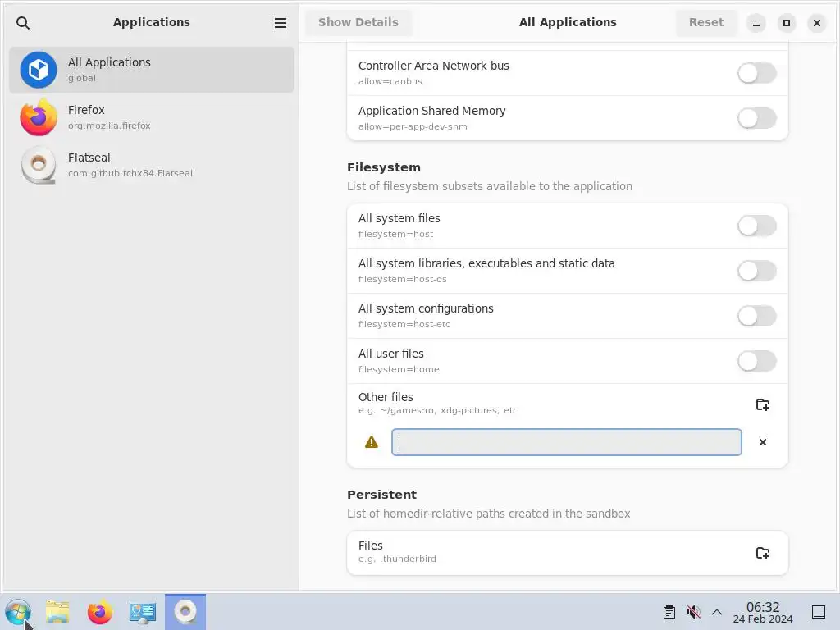Click the Show Details button
The width and height of the screenshot is (840, 630).
[x=358, y=23]
